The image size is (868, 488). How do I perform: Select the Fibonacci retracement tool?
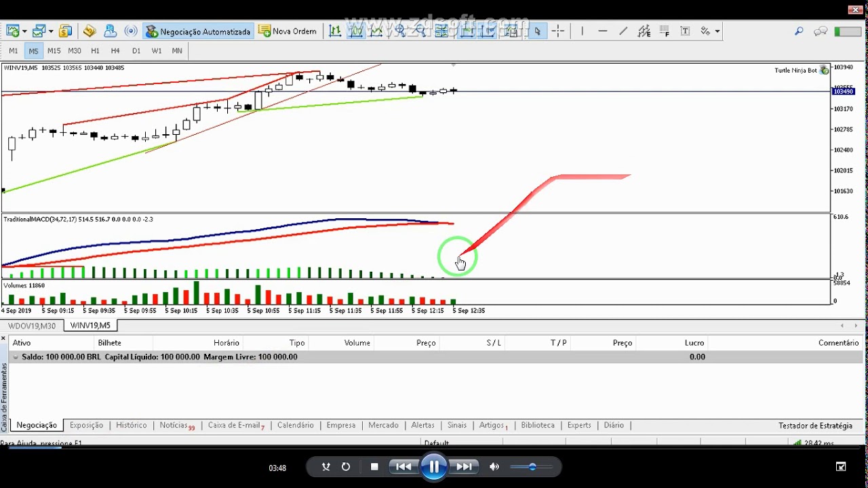[665, 31]
